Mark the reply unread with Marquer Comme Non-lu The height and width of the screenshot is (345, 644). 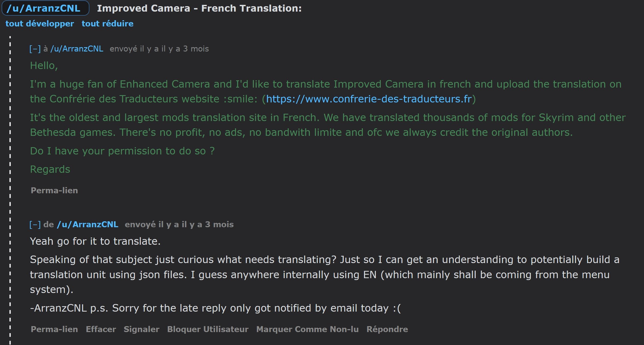pos(307,329)
